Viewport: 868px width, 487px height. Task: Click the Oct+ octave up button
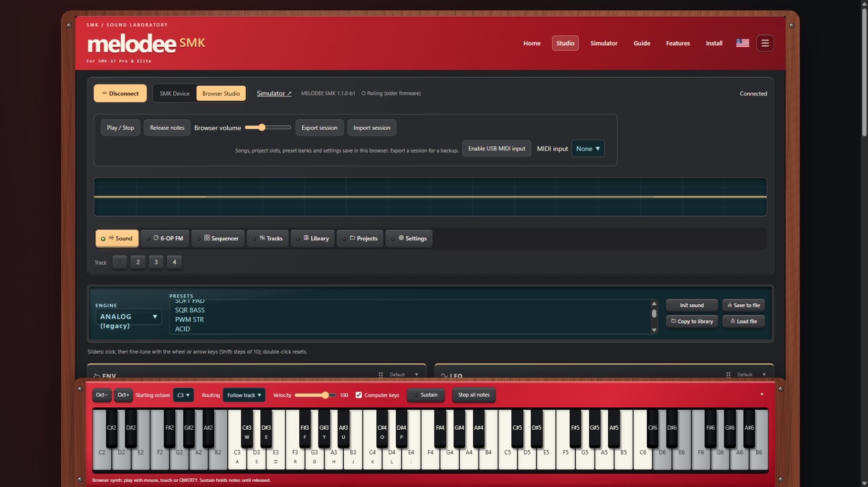tap(123, 395)
